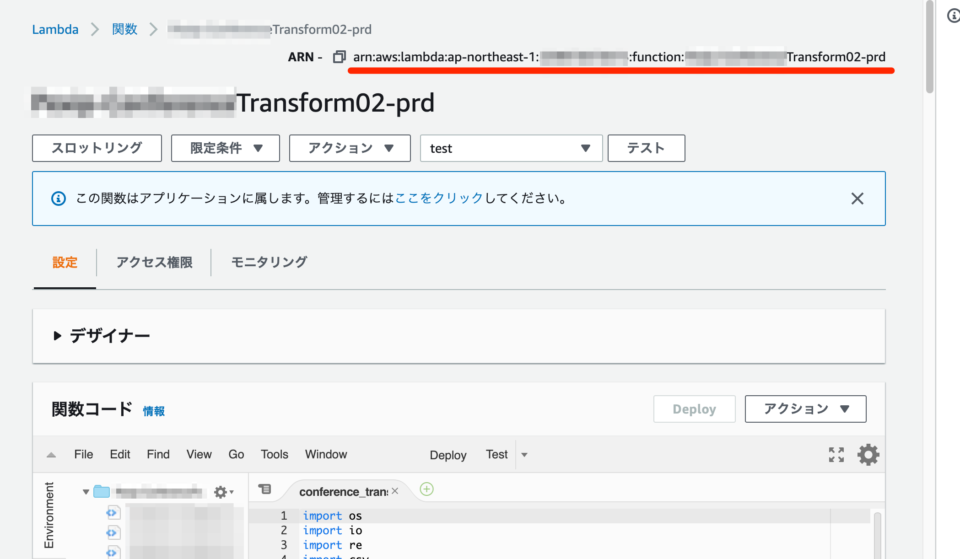Click the tab list icon beside file tab

click(264, 490)
